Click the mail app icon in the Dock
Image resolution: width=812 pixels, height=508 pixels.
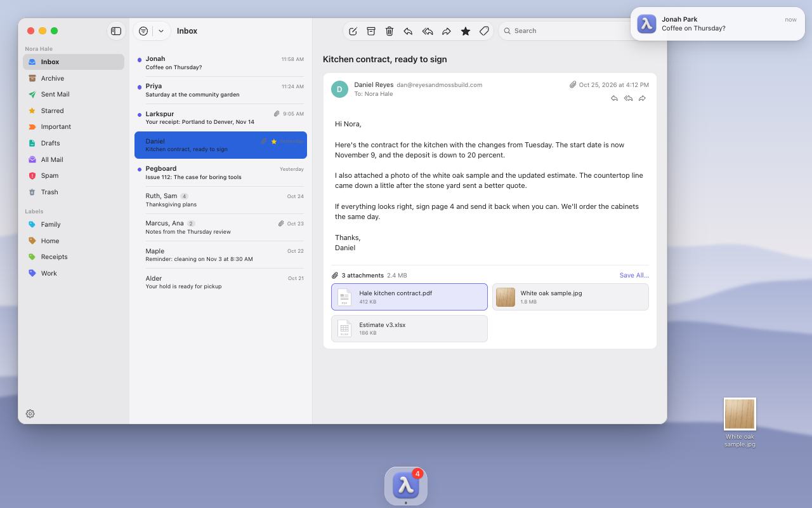click(x=406, y=486)
